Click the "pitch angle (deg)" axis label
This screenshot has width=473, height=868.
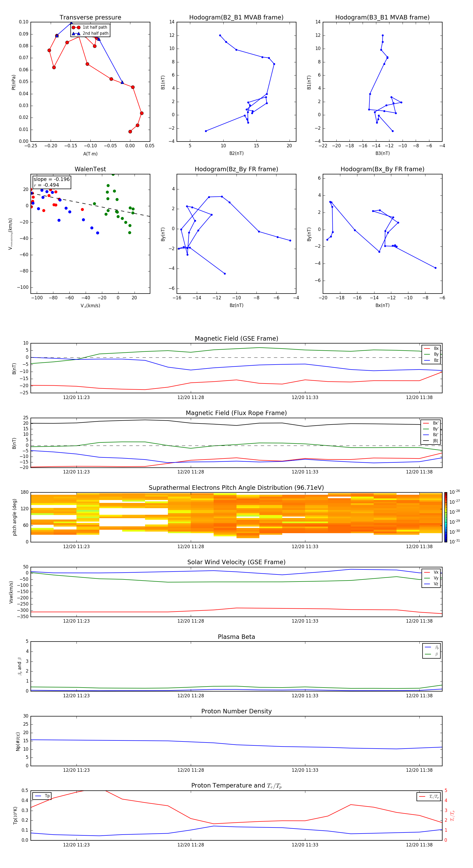tap(14, 517)
